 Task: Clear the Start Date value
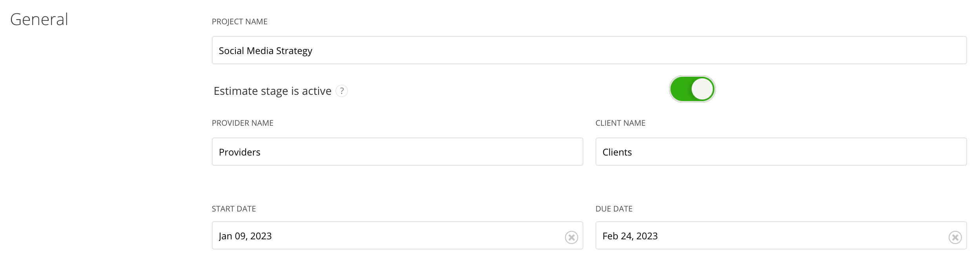pyautogui.click(x=571, y=237)
